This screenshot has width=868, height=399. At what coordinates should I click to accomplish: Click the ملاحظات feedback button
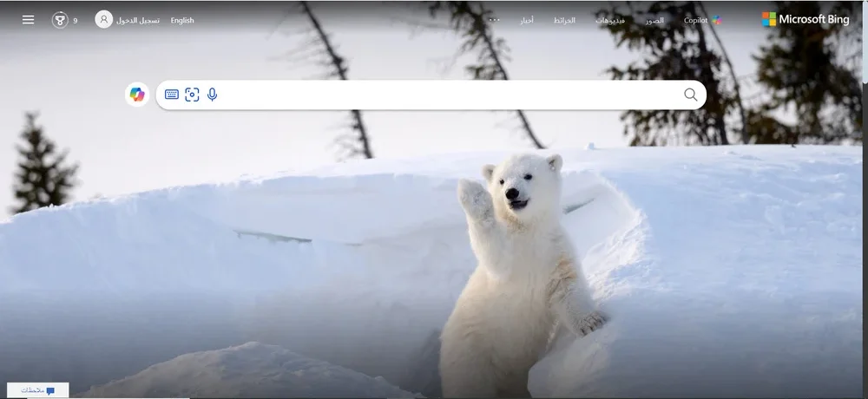38,390
